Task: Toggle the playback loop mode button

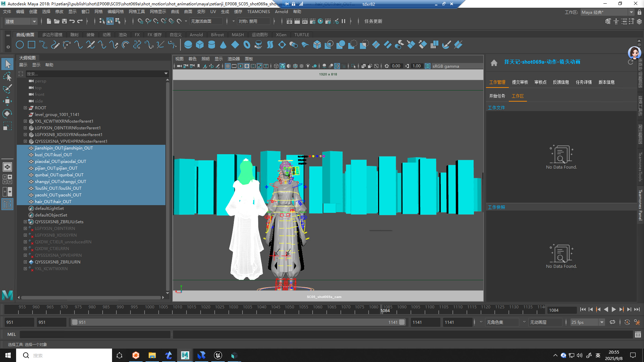Action: [x=612, y=322]
